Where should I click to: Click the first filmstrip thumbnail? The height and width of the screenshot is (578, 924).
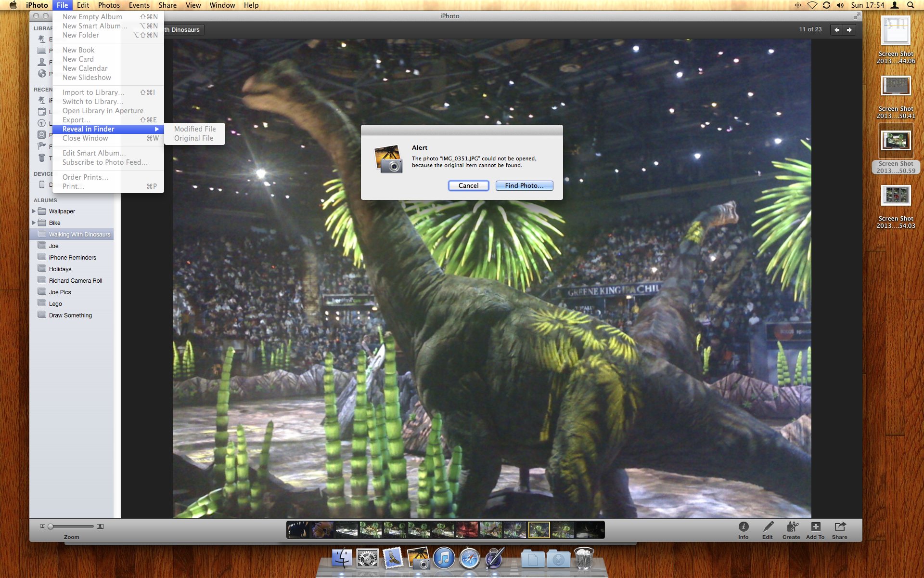[x=298, y=530]
